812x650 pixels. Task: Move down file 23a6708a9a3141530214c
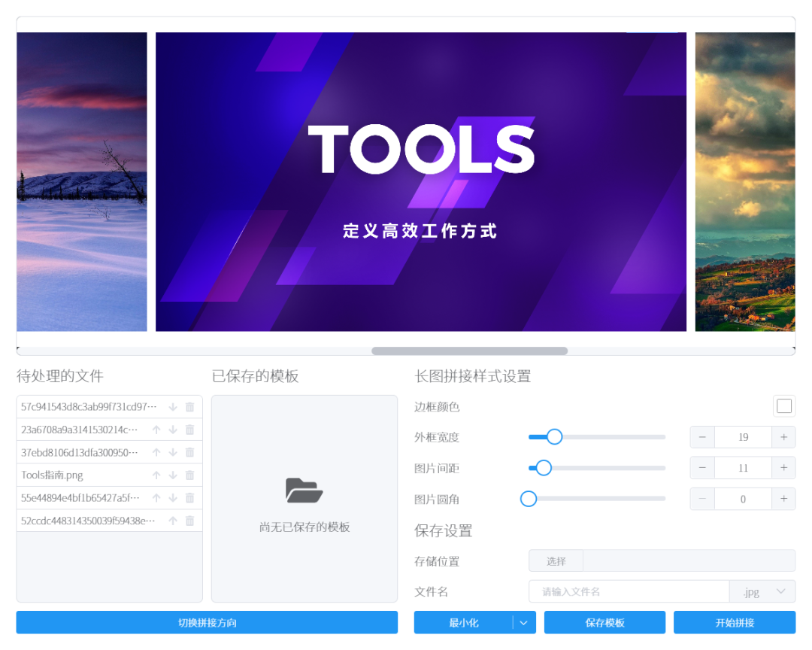click(x=173, y=430)
